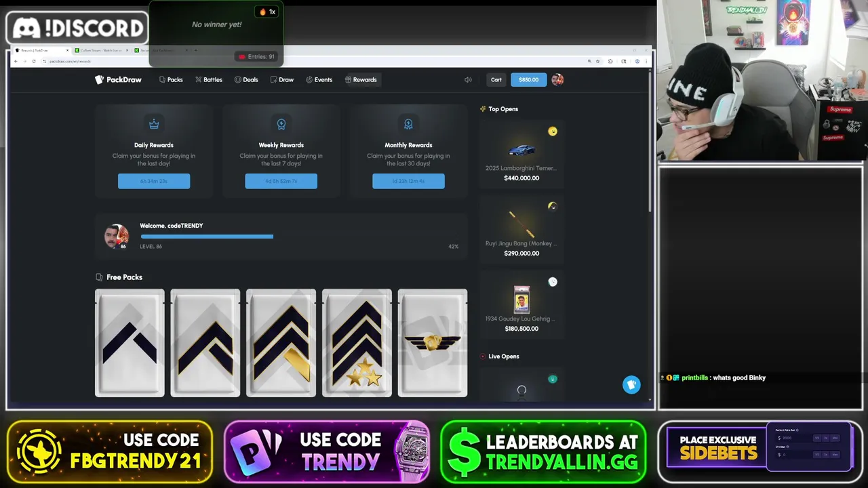Click the LEVEL 86 label
Image resolution: width=868 pixels, height=488 pixels.
click(x=151, y=247)
